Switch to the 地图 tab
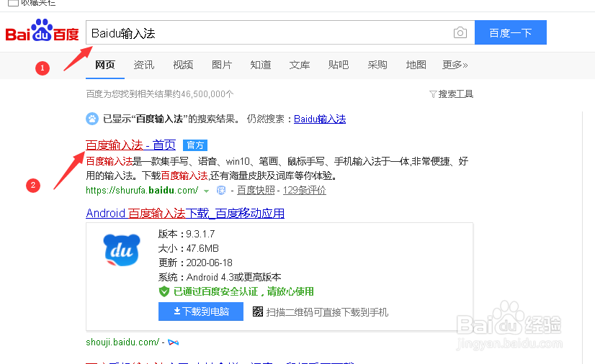The image size is (595, 364). click(x=416, y=65)
